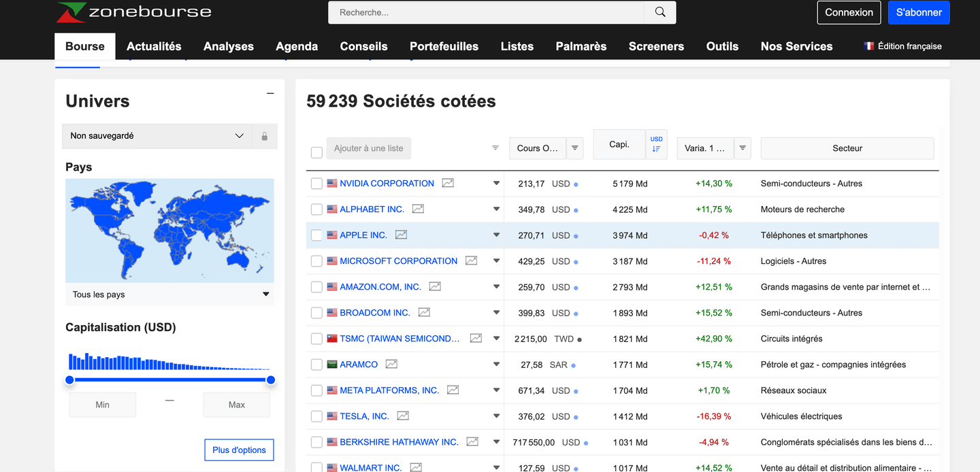The width and height of the screenshot is (980, 472).
Task: Open the Nos Services menu
Action: click(796, 46)
